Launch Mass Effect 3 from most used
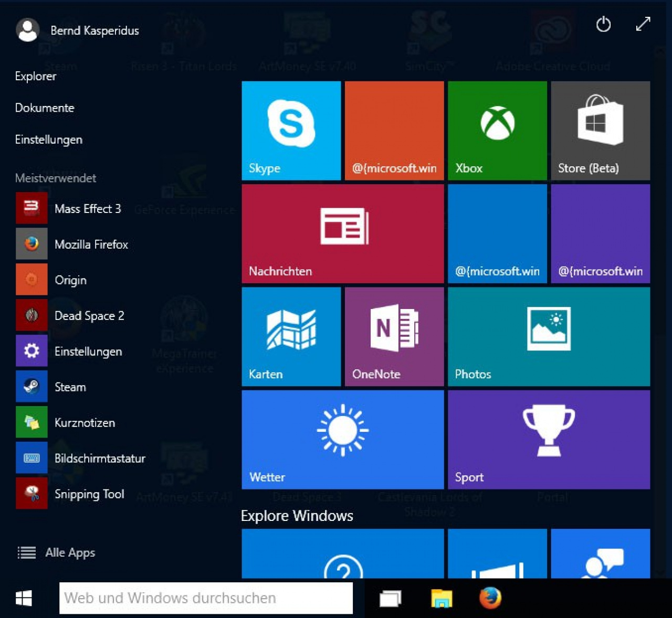 point(69,208)
